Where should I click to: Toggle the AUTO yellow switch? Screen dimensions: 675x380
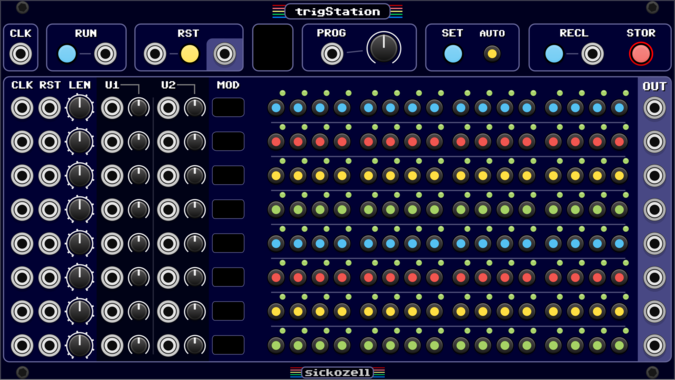(492, 54)
